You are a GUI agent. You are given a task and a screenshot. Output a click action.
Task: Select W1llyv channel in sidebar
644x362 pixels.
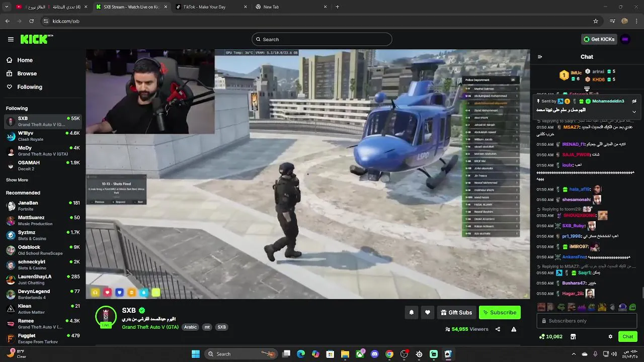tap(43, 136)
